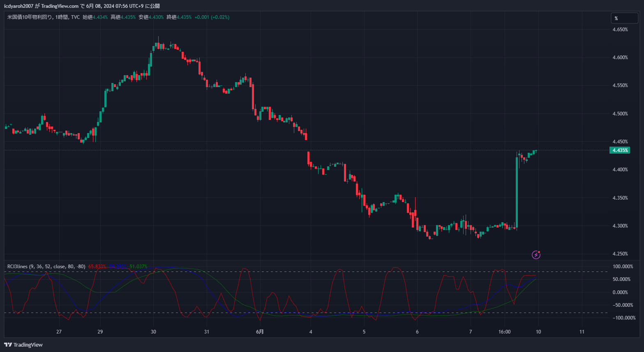Click the date label 5 on time axis
This screenshot has height=352, width=644.
coord(364,332)
